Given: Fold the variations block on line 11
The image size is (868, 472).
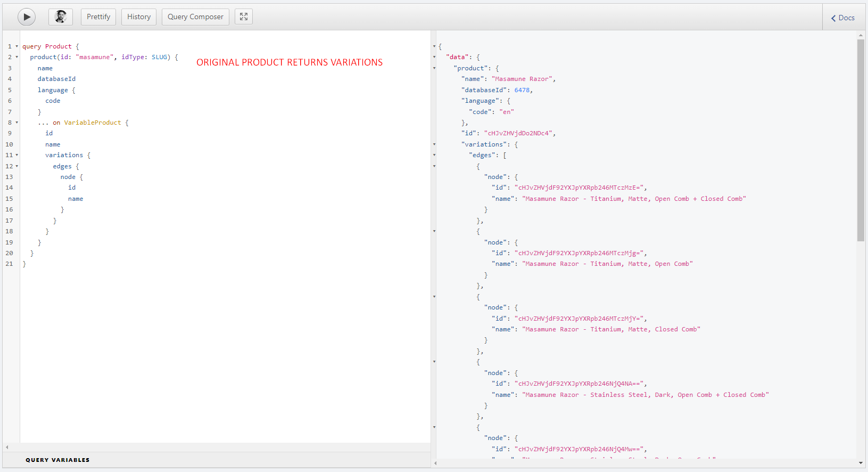Looking at the screenshot, I should pos(16,155).
